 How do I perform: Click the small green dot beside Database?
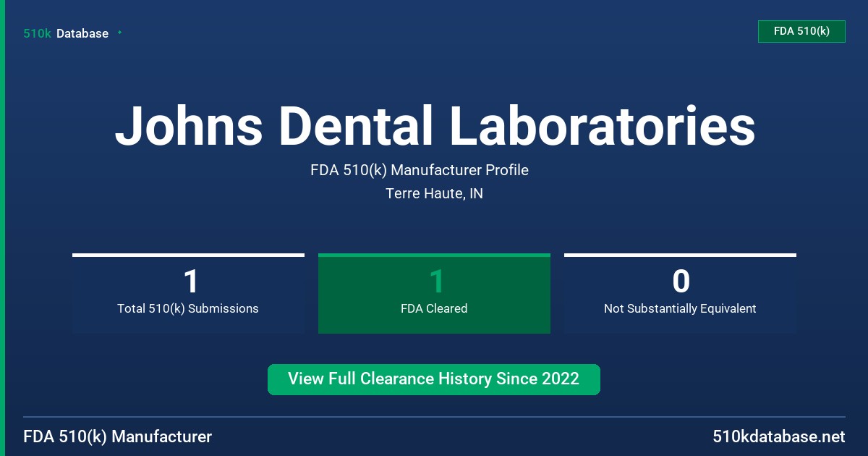119,33
